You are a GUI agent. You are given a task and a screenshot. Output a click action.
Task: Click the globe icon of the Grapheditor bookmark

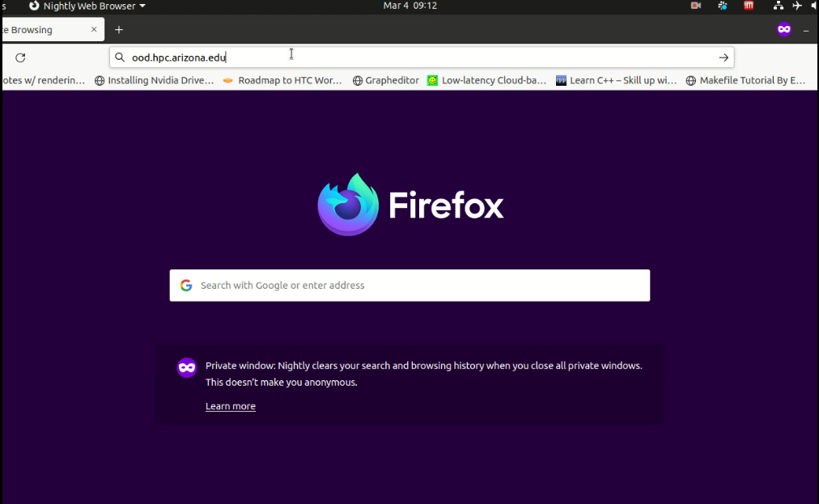click(x=357, y=80)
